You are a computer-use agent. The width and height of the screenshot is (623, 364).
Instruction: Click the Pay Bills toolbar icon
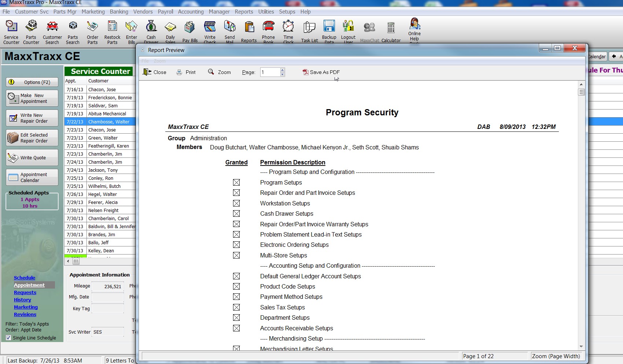pos(190,32)
